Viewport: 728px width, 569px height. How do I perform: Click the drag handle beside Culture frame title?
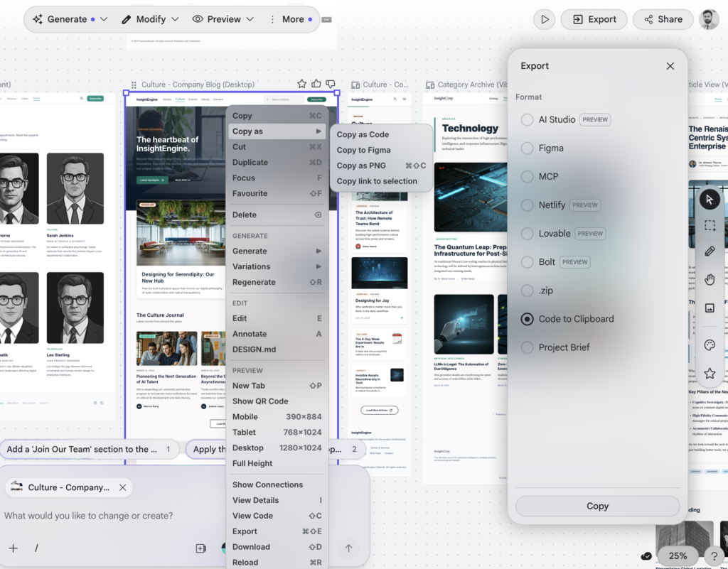(134, 85)
